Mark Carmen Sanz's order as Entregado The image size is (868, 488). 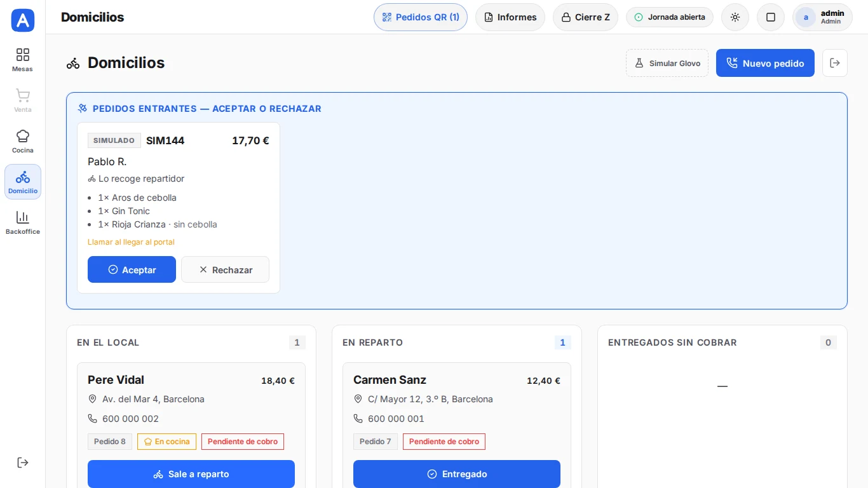457,474
